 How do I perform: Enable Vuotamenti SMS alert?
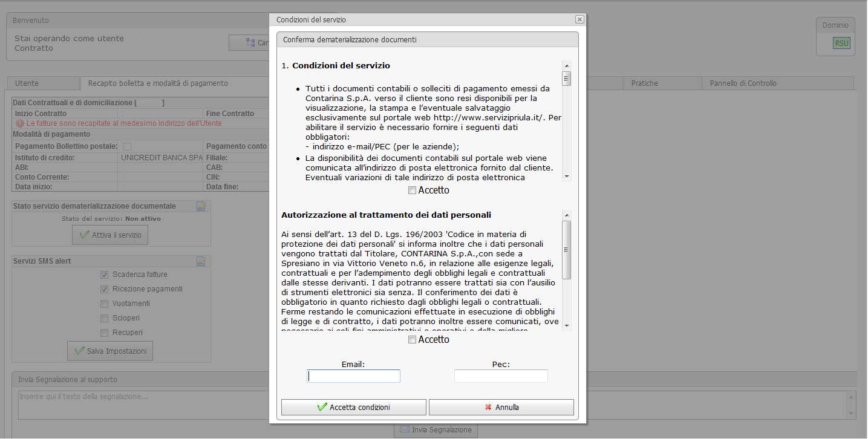point(105,304)
